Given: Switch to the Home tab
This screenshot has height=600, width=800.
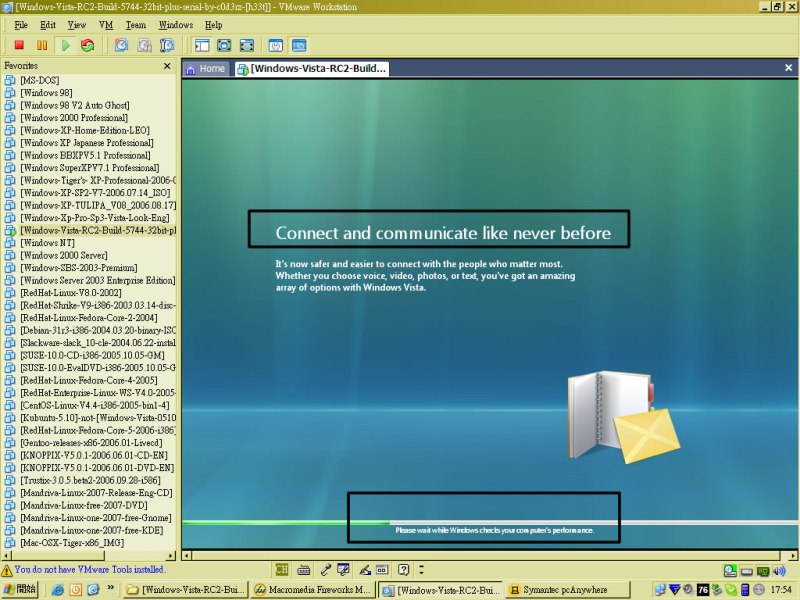Looking at the screenshot, I should click(x=207, y=68).
